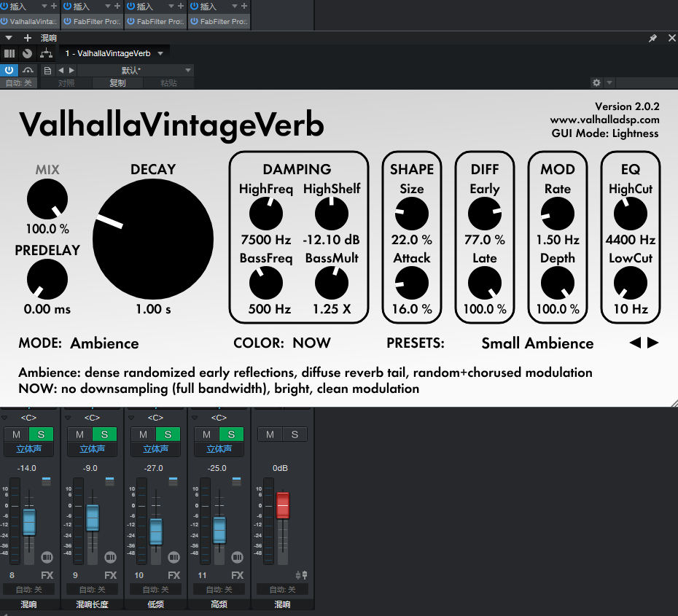The image size is (678, 616).
Task: Open channel editor icon on channel 9
Action: 110,557
